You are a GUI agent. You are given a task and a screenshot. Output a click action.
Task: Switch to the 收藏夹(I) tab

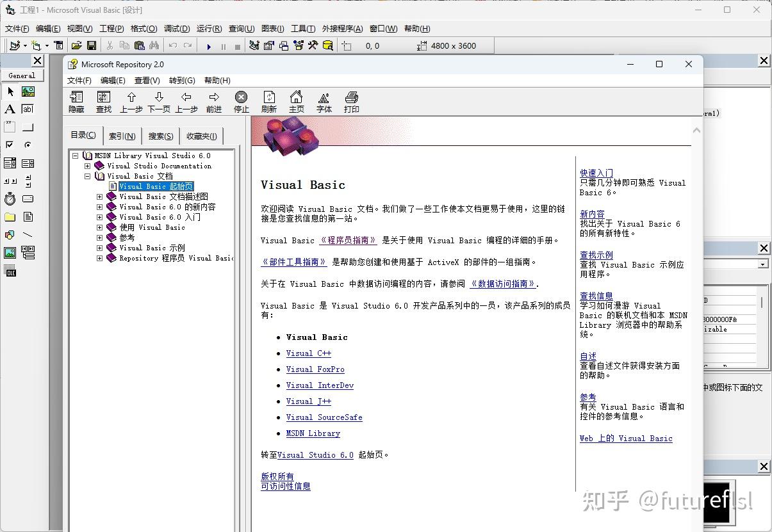(x=202, y=136)
